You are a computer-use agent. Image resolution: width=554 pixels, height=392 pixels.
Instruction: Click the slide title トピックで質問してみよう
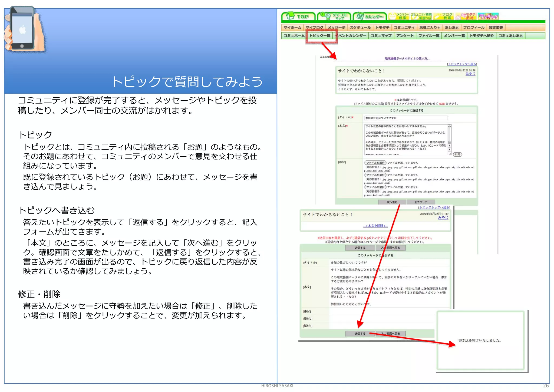click(187, 82)
